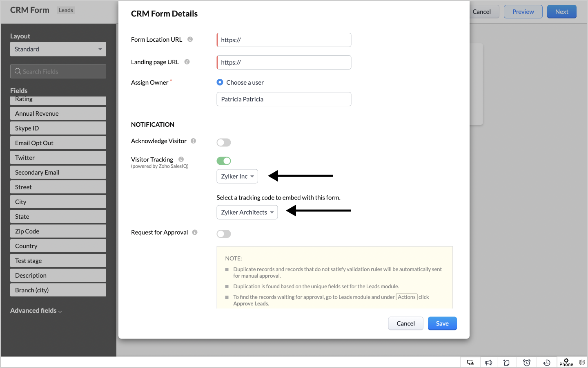Click the recent history clock icon
The image size is (588, 368).
[x=547, y=363]
